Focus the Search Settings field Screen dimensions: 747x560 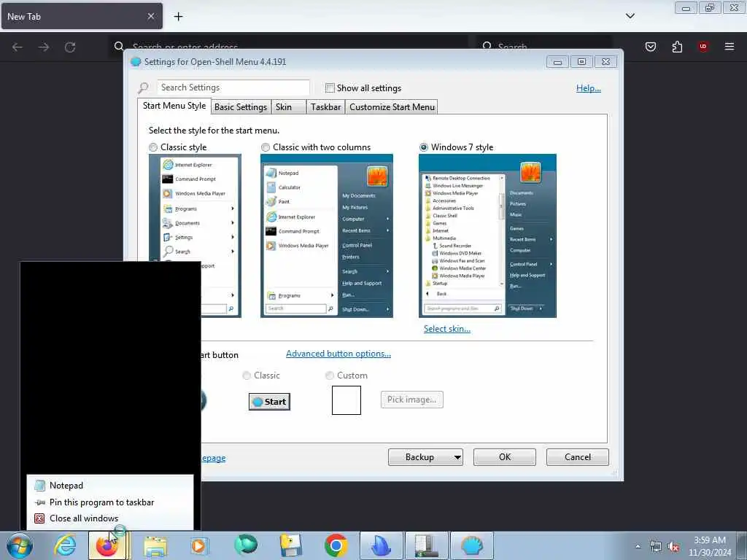pyautogui.click(x=233, y=87)
